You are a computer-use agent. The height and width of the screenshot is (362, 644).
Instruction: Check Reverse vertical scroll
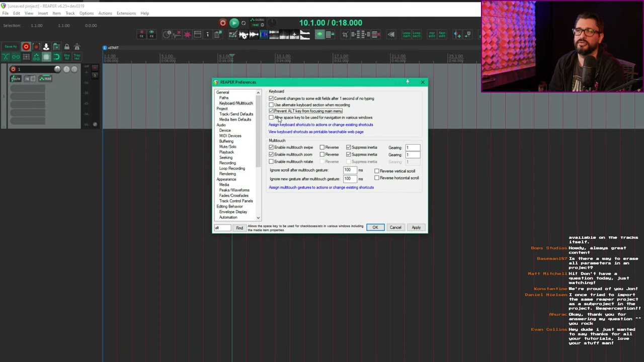(377, 171)
